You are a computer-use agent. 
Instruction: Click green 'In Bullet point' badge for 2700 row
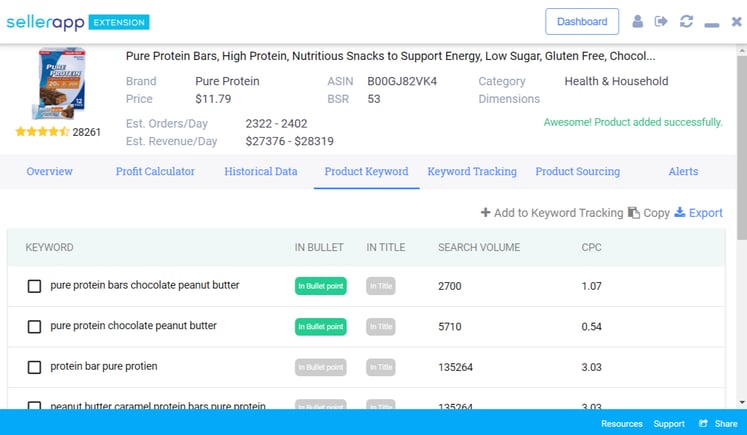(321, 286)
